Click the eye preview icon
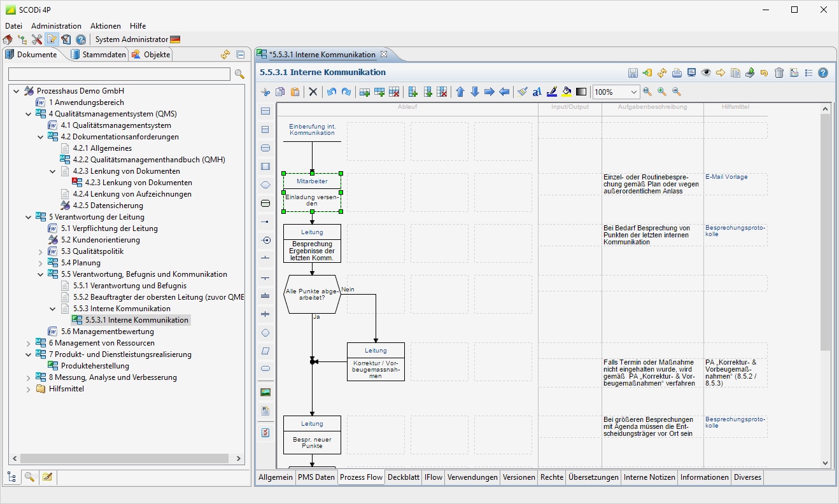 pyautogui.click(x=706, y=73)
